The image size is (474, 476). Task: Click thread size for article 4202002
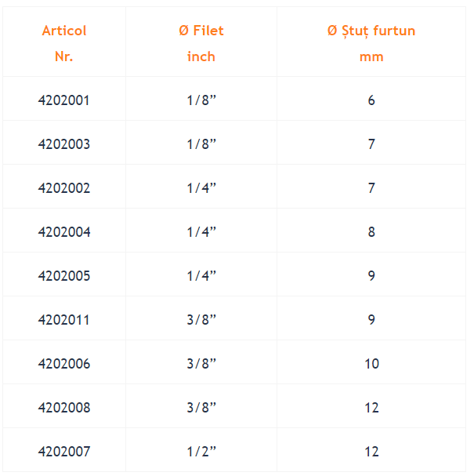(x=201, y=188)
